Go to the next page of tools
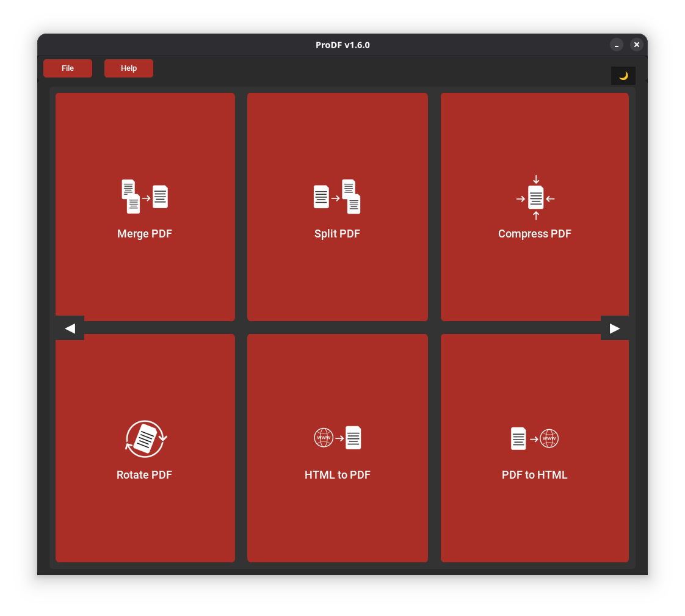The width and height of the screenshot is (685, 616). click(615, 328)
